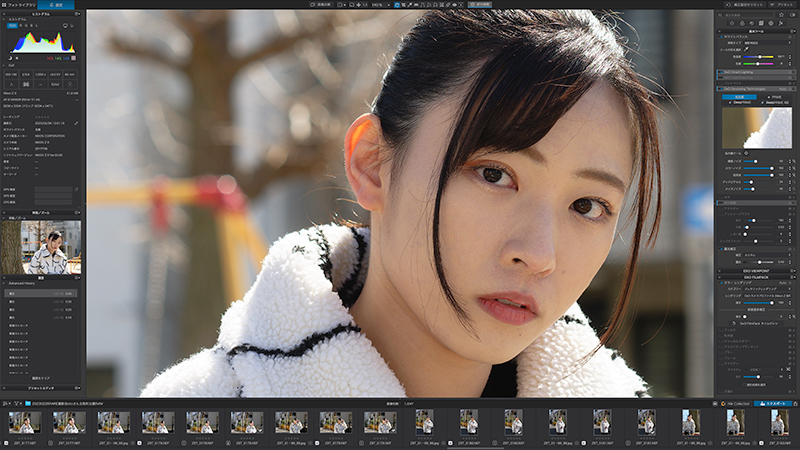Click the histogram color sample swatch

74,58
